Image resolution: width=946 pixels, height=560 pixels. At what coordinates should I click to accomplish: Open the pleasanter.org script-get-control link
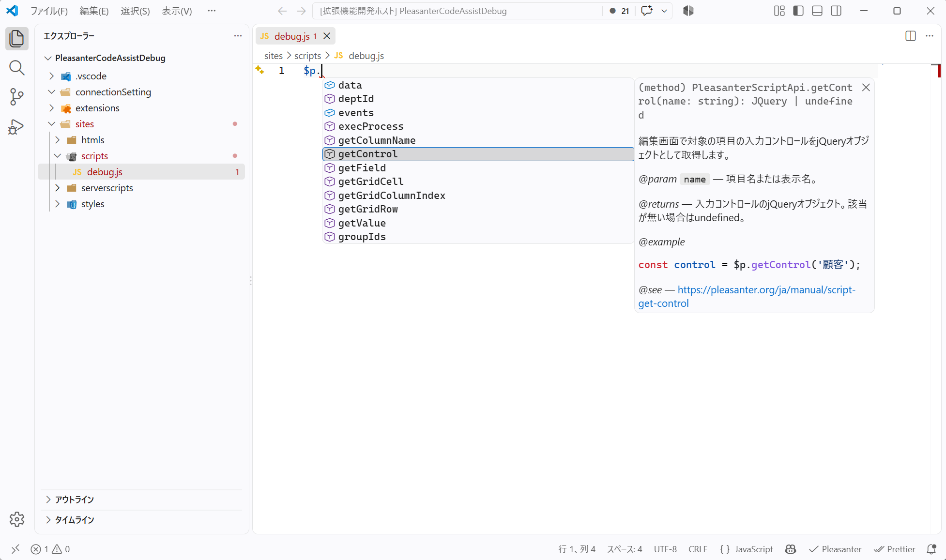766,290
